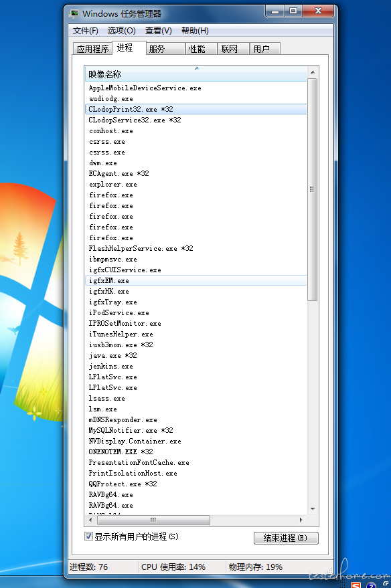Click the 结束进程 button
The image size is (391, 588).
[286, 538]
